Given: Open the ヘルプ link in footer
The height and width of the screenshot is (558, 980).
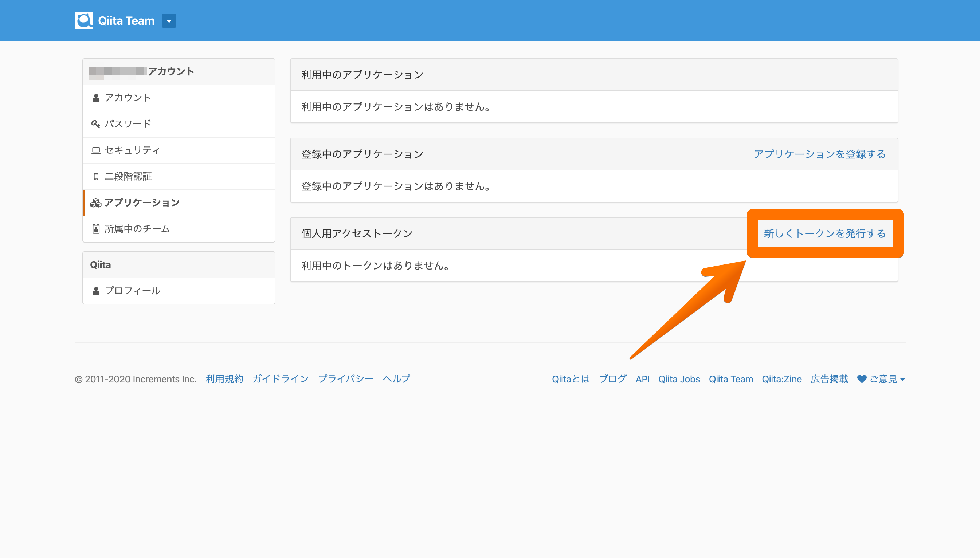Looking at the screenshot, I should [x=396, y=380].
